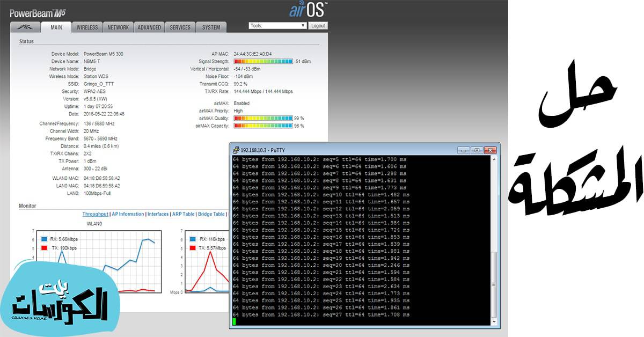Click the red TX 190kbps legend swatch
This screenshot has width=644, height=337.
tap(44, 248)
